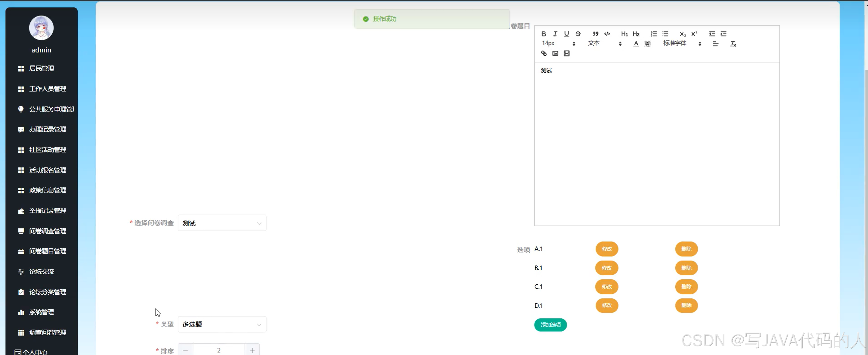This screenshot has width=868, height=355.
Task: Toggle subscript formatting
Action: pyautogui.click(x=683, y=34)
